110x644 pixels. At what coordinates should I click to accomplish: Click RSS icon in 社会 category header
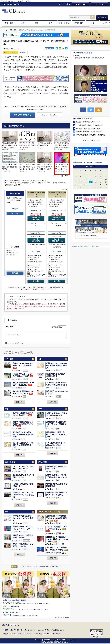[x=66, y=409]
